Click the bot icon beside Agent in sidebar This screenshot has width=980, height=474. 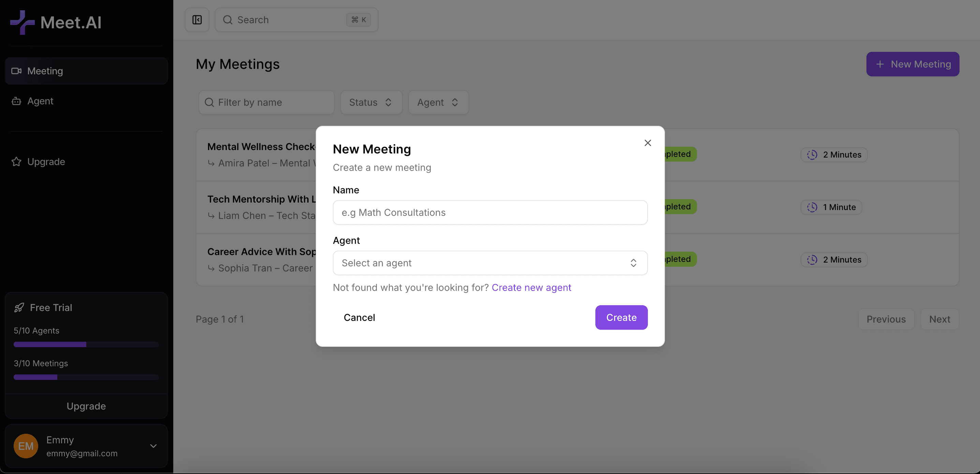pyautogui.click(x=16, y=101)
